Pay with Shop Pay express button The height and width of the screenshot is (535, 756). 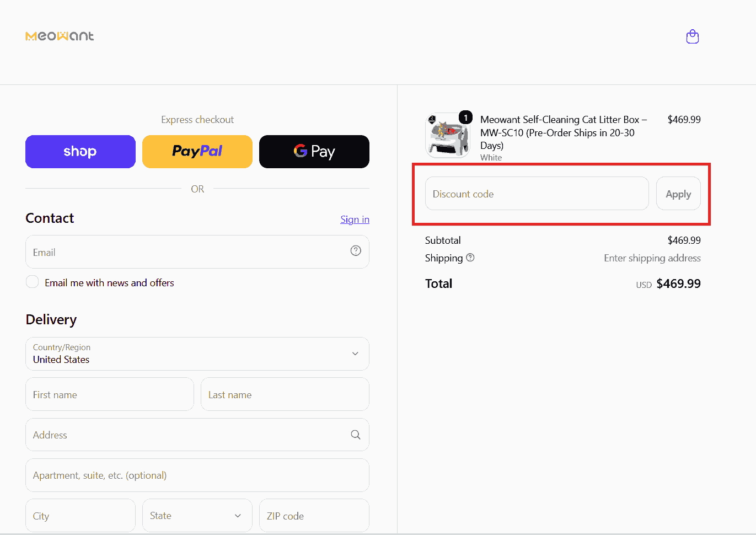click(x=81, y=152)
